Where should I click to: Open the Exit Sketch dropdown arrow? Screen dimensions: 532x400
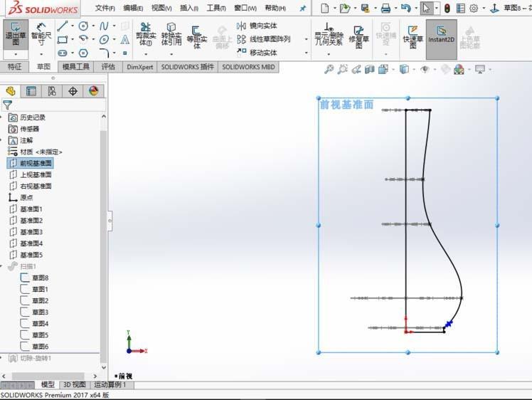16,54
